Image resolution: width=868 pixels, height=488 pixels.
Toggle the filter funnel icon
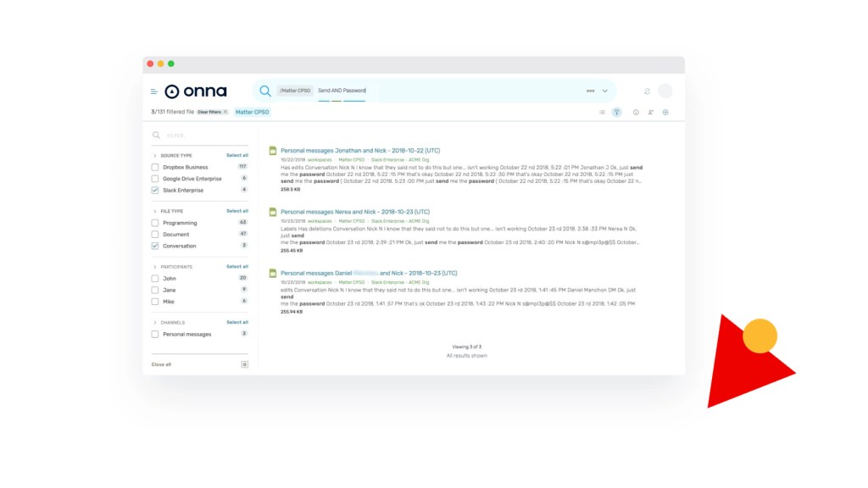[617, 113]
